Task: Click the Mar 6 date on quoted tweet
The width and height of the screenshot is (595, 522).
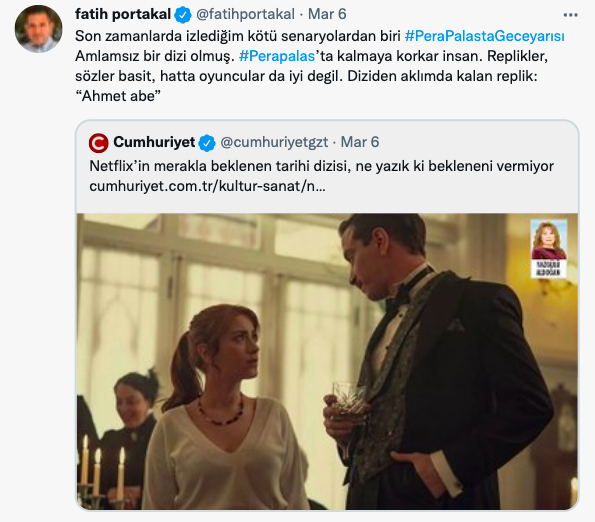Action: (360, 142)
